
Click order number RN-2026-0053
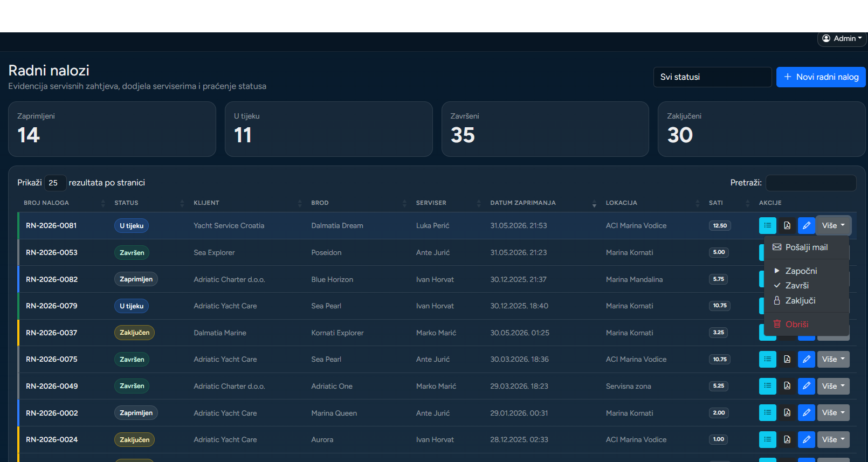(52, 252)
